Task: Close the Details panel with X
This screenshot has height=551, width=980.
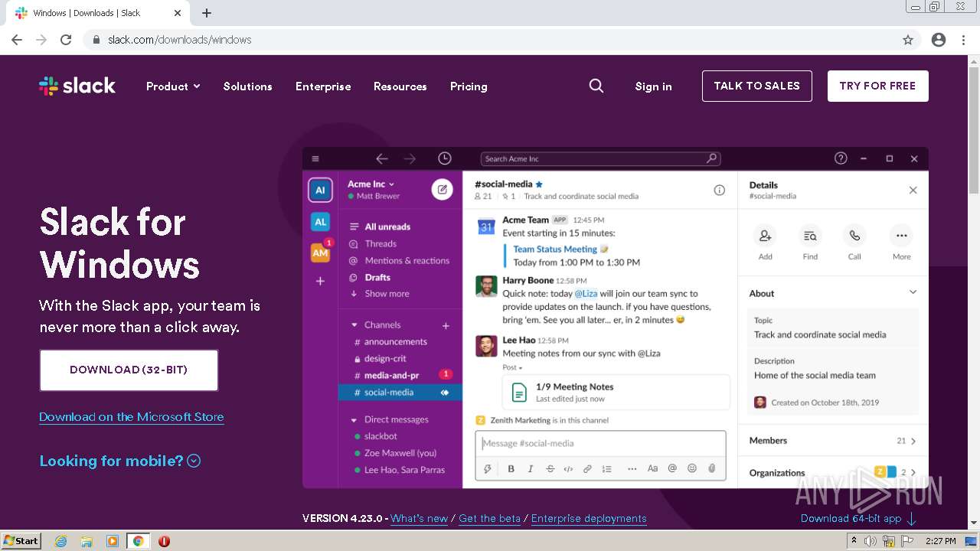Action: pos(913,190)
